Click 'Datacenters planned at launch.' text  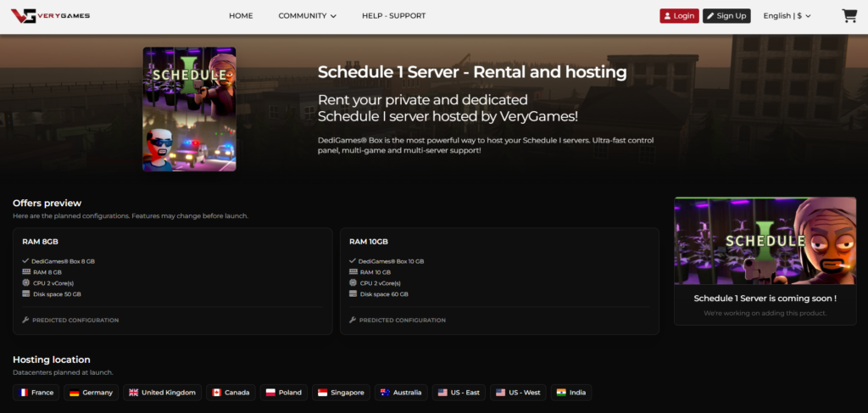point(63,372)
